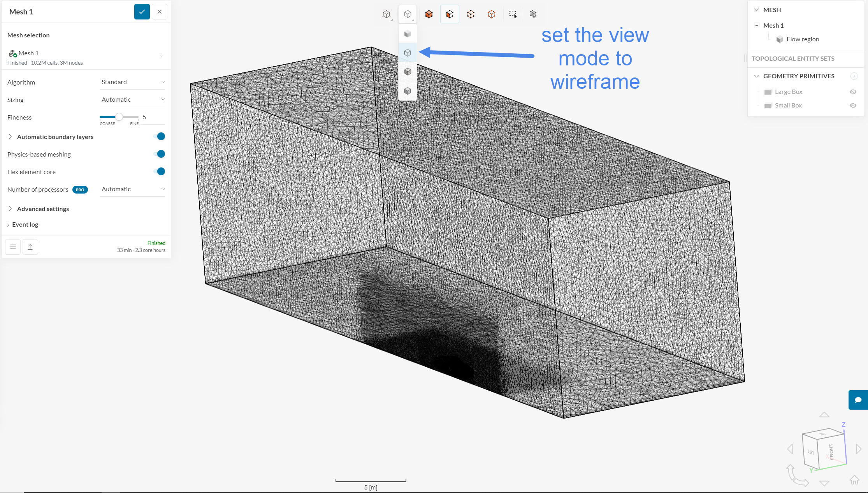Activate volume selection mode (solid orange cube)
Image resolution: width=868 pixels, height=493 pixels.
(x=429, y=14)
